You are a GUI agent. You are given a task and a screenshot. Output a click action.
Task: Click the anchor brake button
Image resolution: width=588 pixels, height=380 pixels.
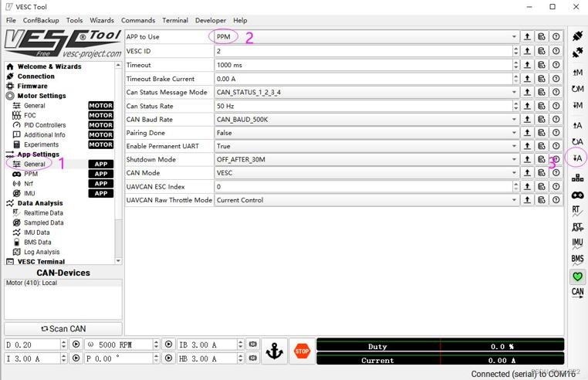[x=275, y=351]
